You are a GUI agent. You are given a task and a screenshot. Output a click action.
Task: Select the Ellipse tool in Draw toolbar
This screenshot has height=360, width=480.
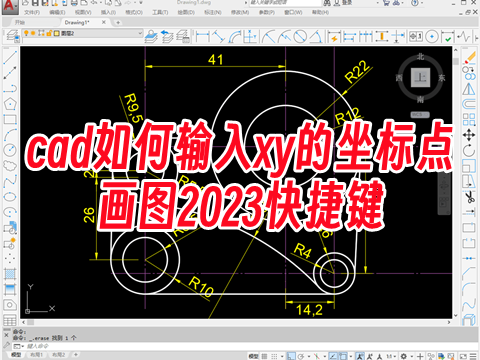(x=10, y=196)
